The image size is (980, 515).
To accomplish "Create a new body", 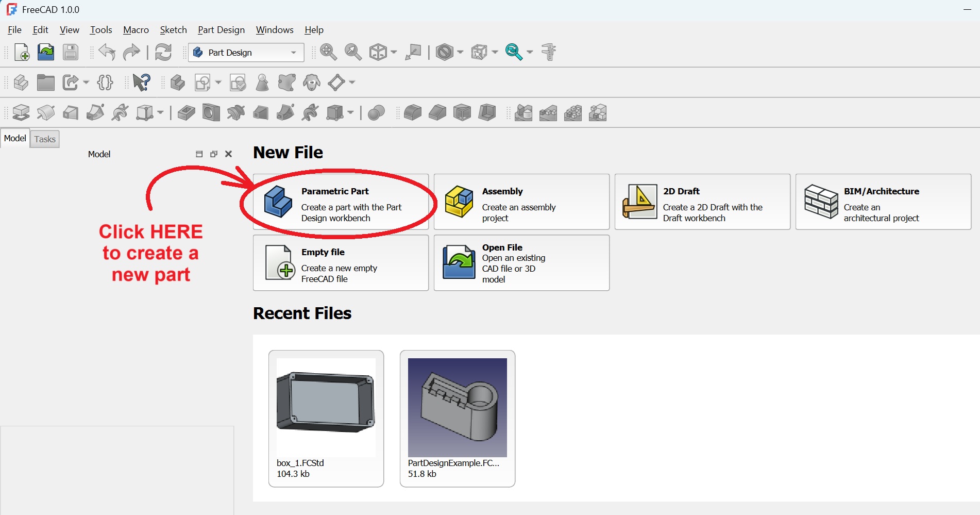I will (178, 82).
